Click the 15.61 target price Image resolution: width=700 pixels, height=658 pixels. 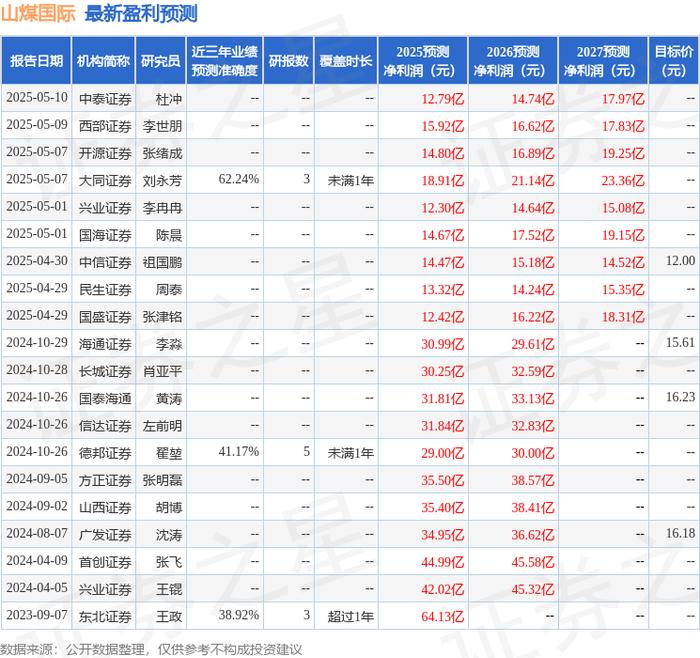pos(680,342)
